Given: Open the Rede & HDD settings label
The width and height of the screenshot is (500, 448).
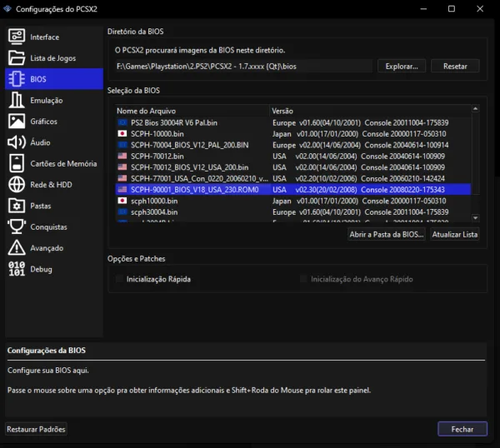Looking at the screenshot, I should pos(51,185).
